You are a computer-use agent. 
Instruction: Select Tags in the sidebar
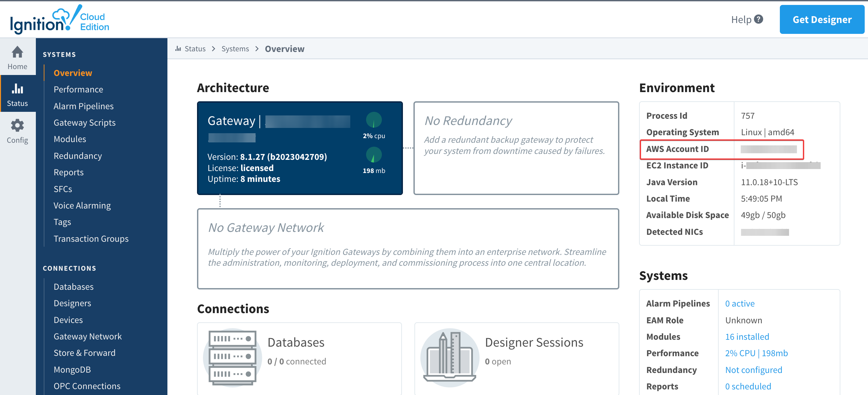tap(62, 222)
